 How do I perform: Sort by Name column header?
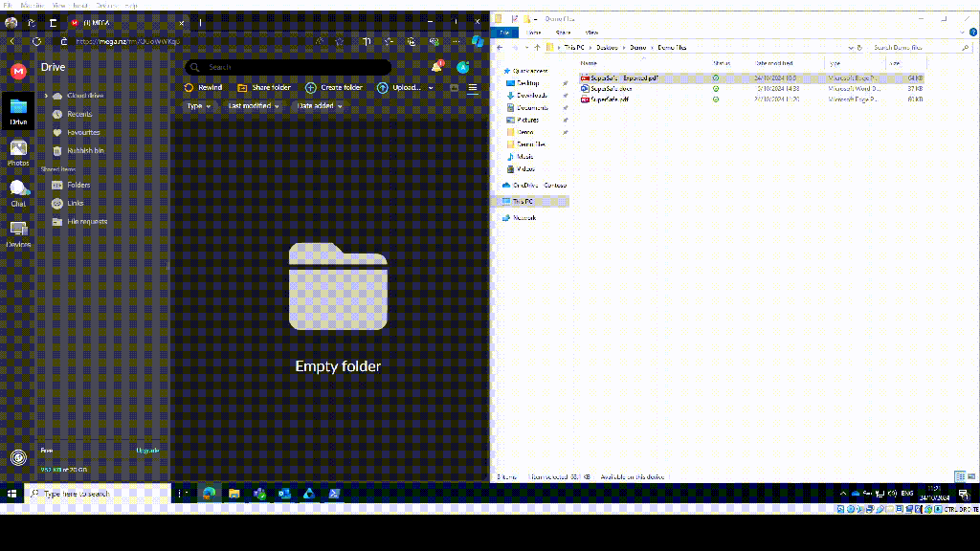(589, 63)
